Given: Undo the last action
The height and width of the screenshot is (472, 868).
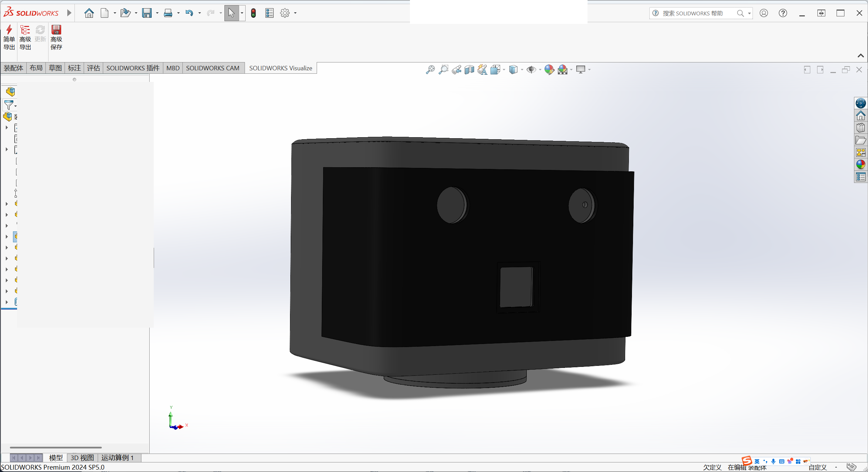Looking at the screenshot, I should (x=189, y=13).
